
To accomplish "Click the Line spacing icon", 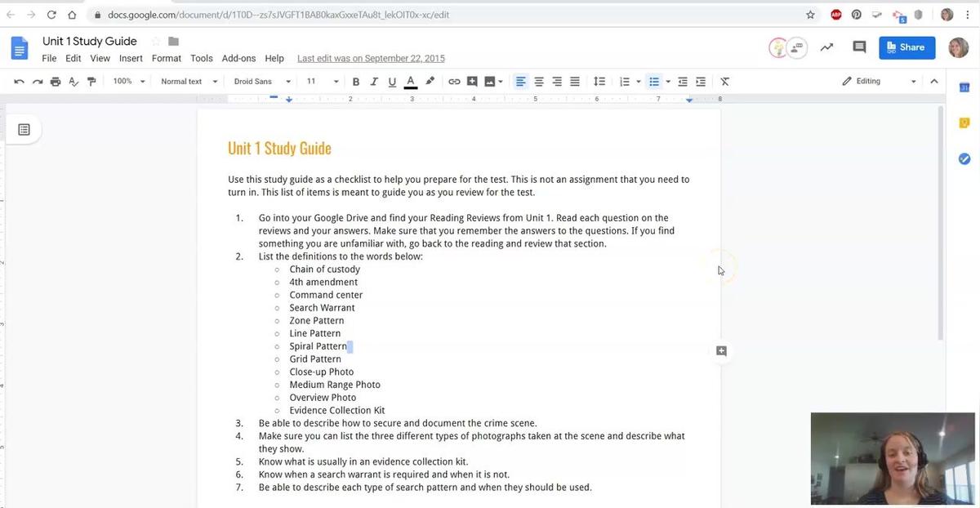I will pyautogui.click(x=599, y=82).
